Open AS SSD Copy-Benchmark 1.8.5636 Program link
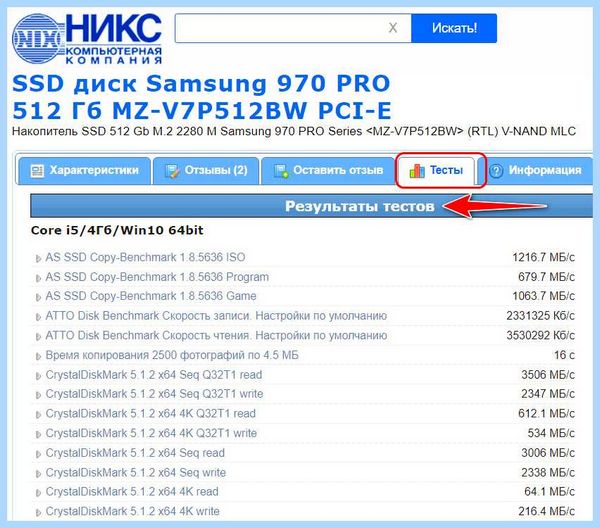This screenshot has height=528, width=600. click(x=157, y=277)
